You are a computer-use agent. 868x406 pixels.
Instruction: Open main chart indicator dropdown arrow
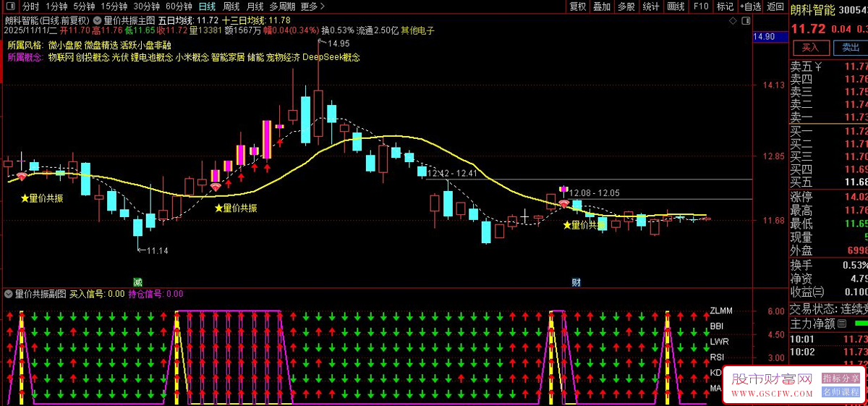click(98, 20)
